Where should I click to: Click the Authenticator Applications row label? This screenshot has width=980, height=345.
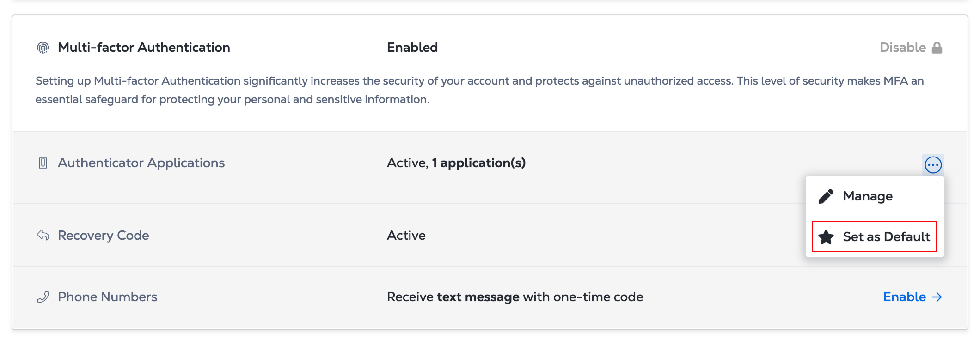[141, 163]
